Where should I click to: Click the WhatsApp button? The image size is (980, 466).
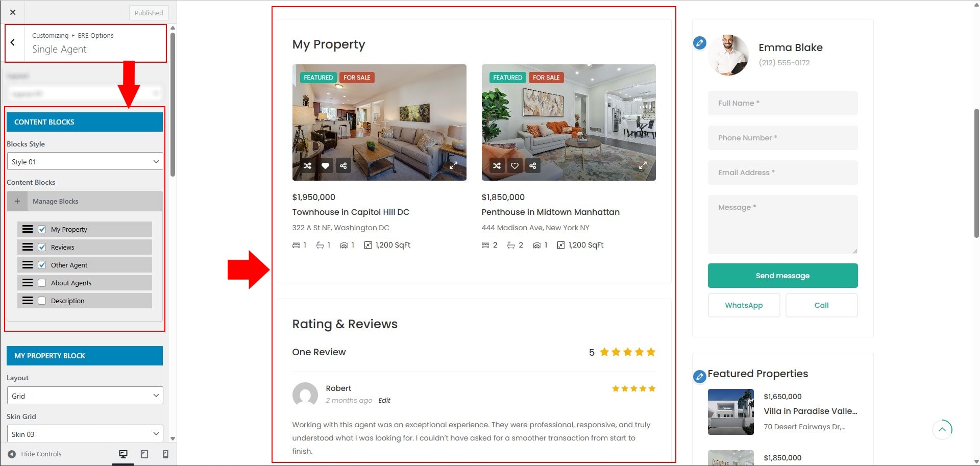tap(744, 305)
